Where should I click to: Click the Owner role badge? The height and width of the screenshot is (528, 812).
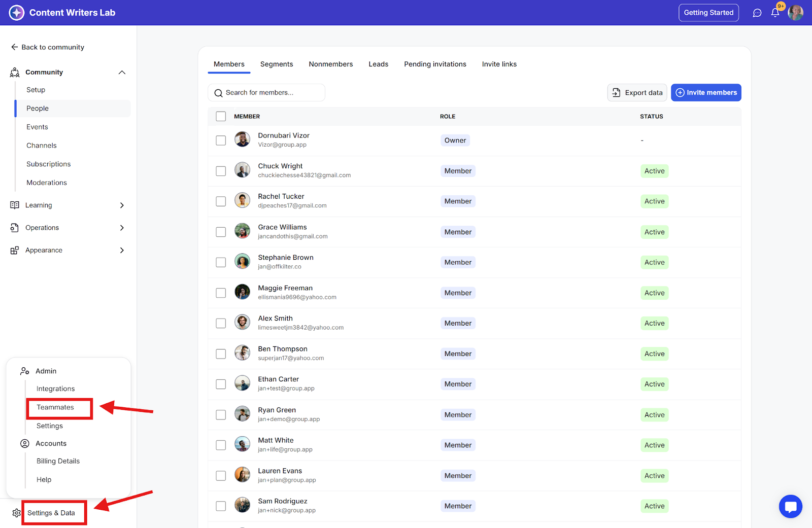click(x=455, y=140)
